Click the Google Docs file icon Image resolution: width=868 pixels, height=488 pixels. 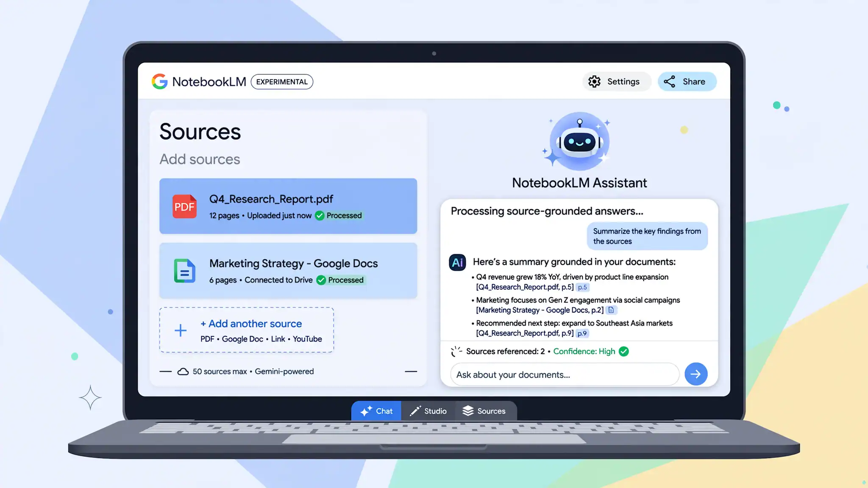(x=185, y=271)
